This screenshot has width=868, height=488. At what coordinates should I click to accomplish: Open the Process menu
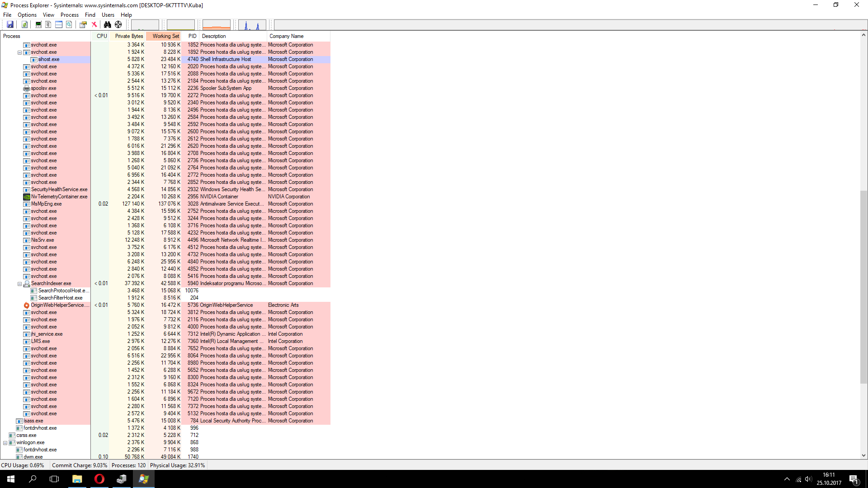70,15
